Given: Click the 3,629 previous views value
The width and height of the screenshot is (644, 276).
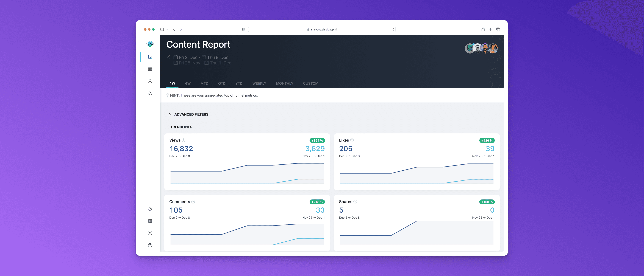Looking at the screenshot, I should coord(315,148).
